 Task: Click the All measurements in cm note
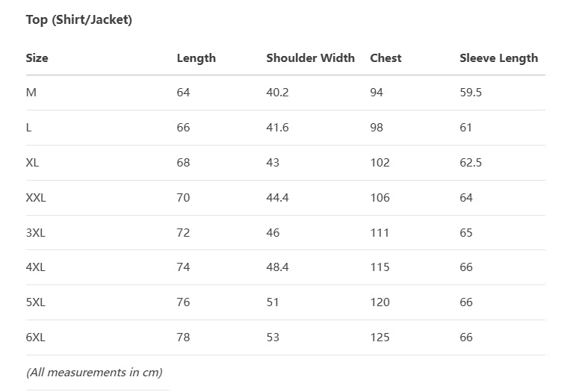(94, 373)
